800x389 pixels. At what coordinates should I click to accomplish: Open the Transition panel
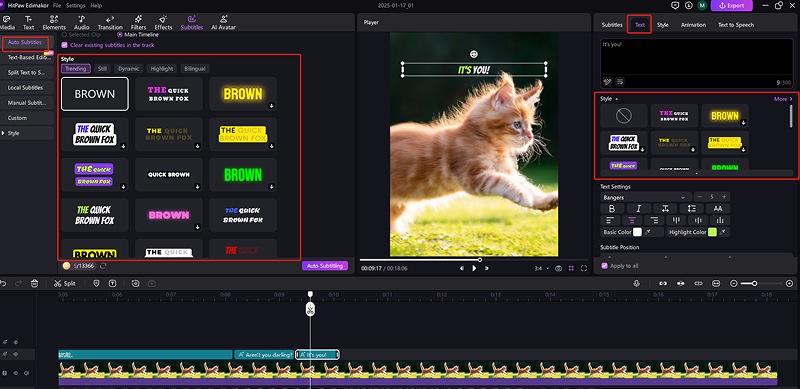pyautogui.click(x=110, y=23)
